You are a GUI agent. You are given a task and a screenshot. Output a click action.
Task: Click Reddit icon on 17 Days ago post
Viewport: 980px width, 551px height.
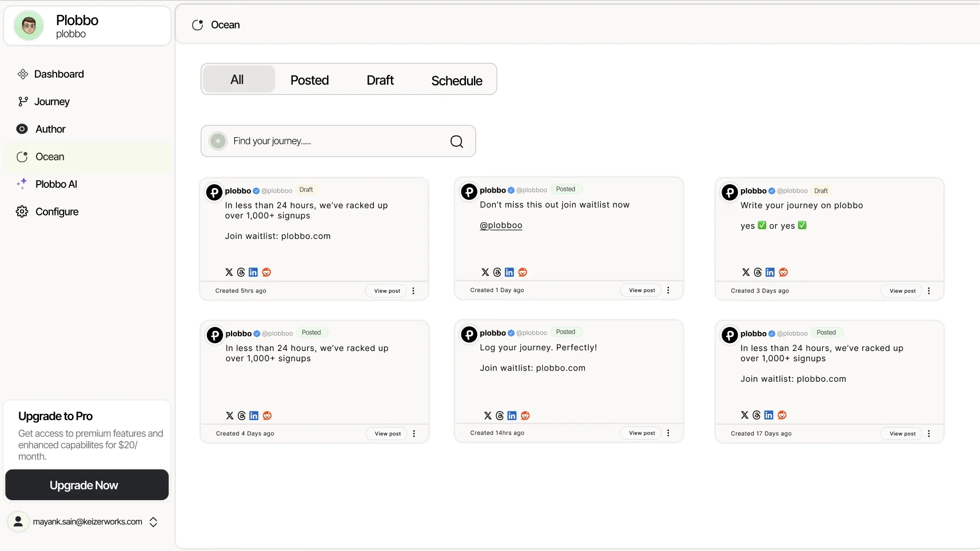(782, 415)
